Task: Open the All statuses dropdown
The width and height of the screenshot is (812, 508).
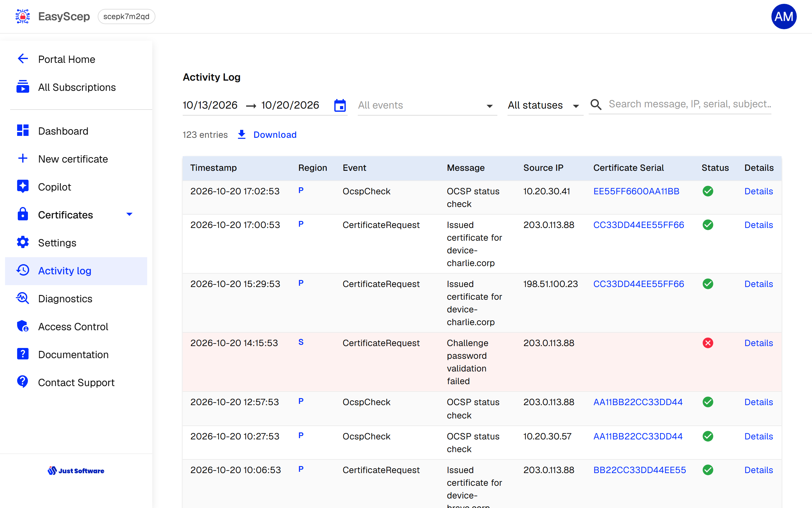Action: click(x=545, y=105)
